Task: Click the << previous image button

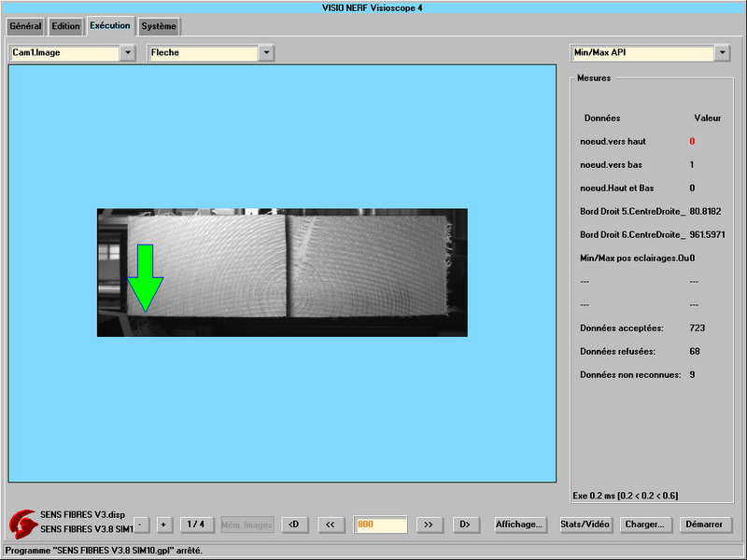Action: [331, 525]
